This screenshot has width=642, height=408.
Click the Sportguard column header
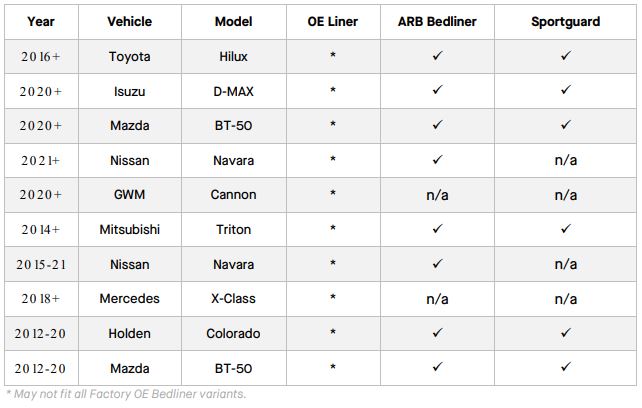click(565, 21)
